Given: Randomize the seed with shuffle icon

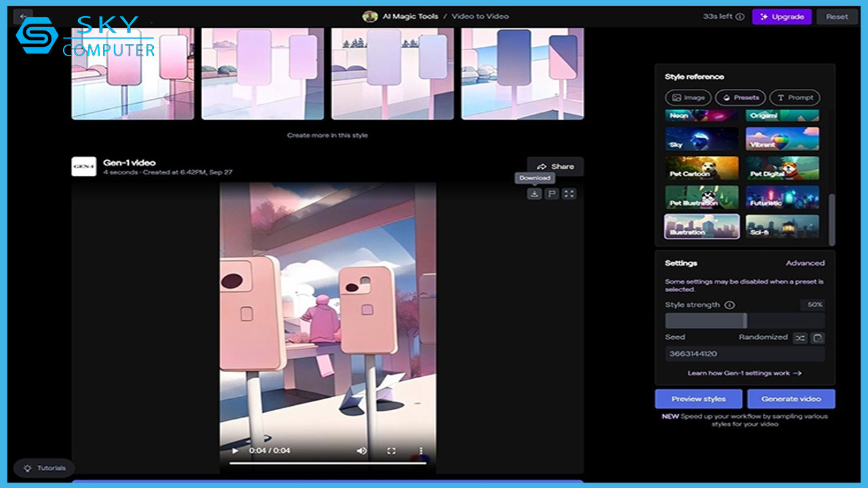Looking at the screenshot, I should tap(800, 338).
